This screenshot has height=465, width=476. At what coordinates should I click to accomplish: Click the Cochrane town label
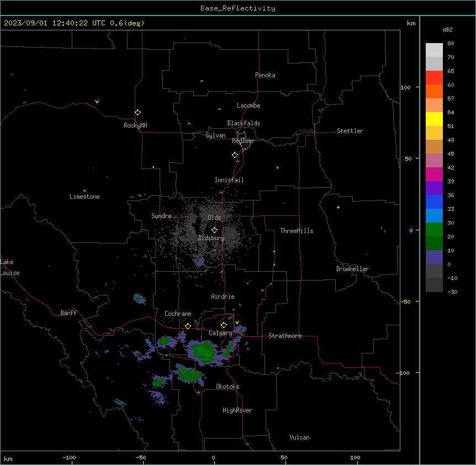(178, 314)
